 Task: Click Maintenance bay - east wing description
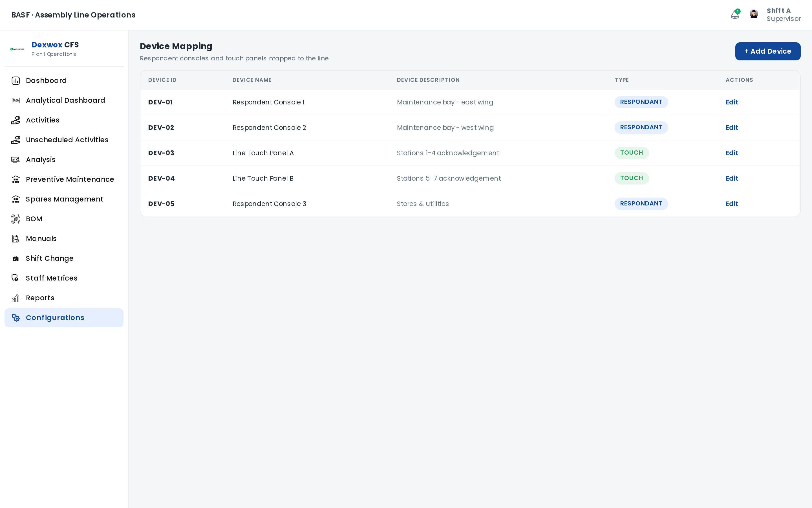pyautogui.click(x=445, y=102)
